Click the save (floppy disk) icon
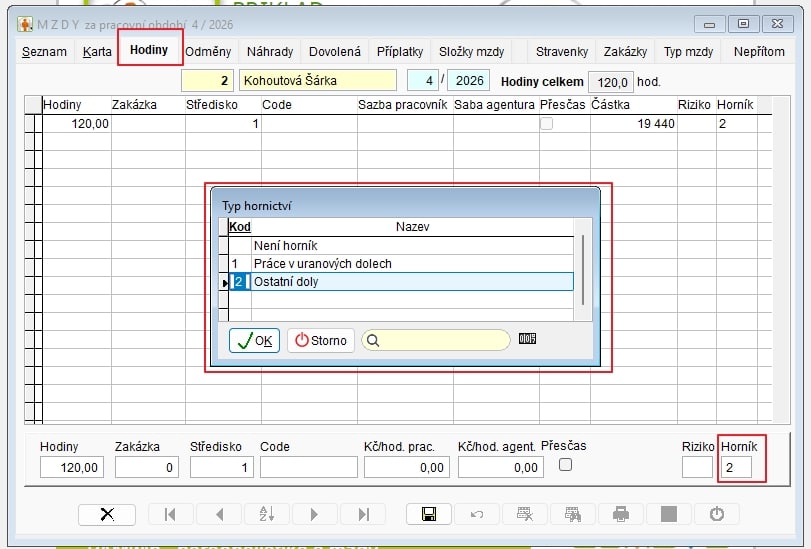Image resolution: width=811 pixels, height=549 pixels. pyautogui.click(x=428, y=514)
